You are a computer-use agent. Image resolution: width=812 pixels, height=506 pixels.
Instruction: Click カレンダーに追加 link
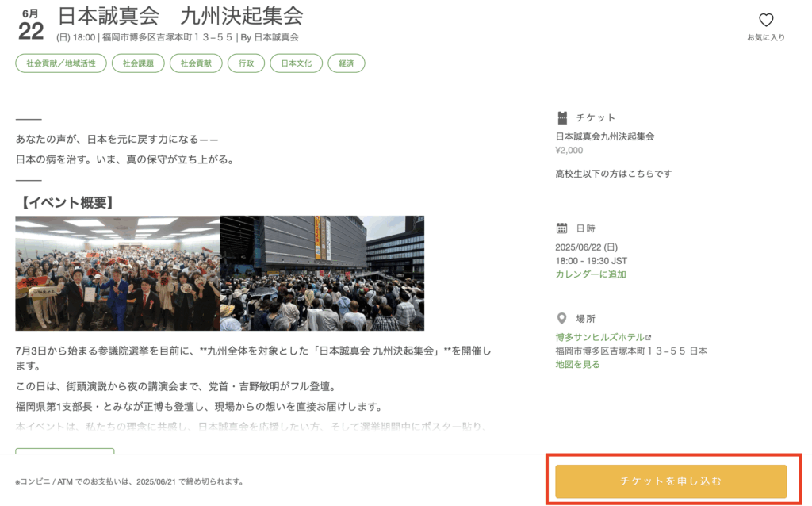click(x=591, y=274)
